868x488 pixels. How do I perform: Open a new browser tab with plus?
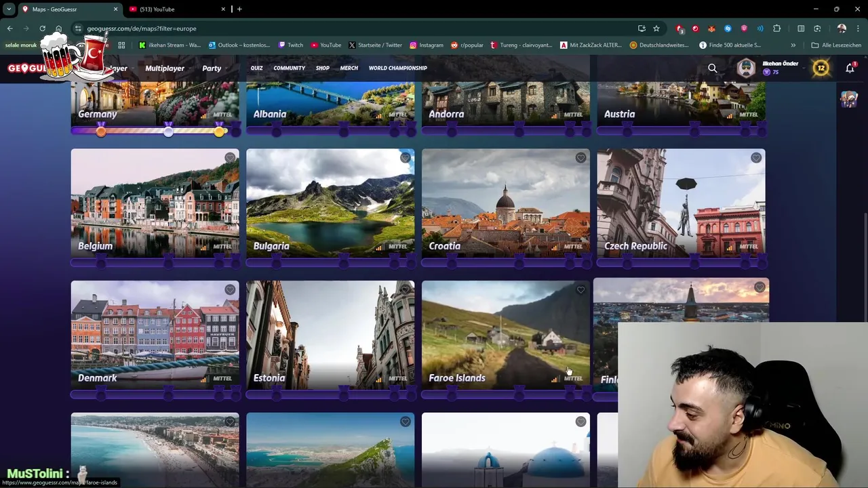coord(239,9)
